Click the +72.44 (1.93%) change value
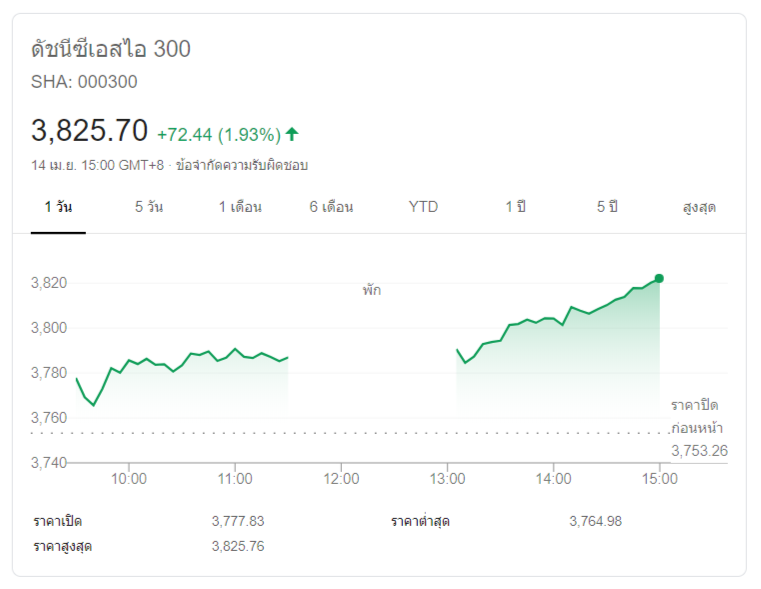761x589 pixels. pos(219,134)
